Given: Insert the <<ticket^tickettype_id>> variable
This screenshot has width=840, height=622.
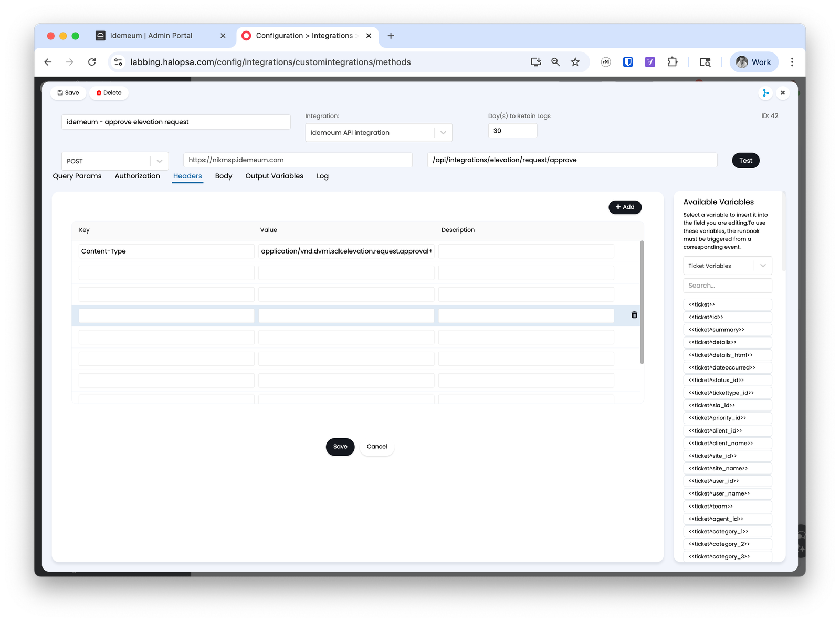Looking at the screenshot, I should click(728, 393).
